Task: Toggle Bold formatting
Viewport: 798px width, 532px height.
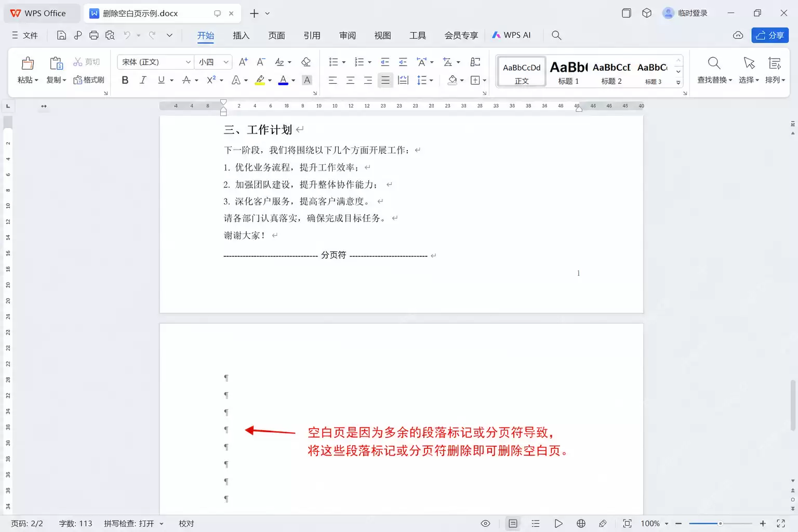Action: [125, 80]
